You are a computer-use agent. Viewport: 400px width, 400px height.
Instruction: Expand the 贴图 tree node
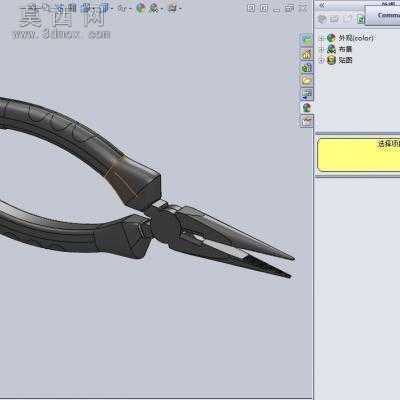click(x=322, y=60)
